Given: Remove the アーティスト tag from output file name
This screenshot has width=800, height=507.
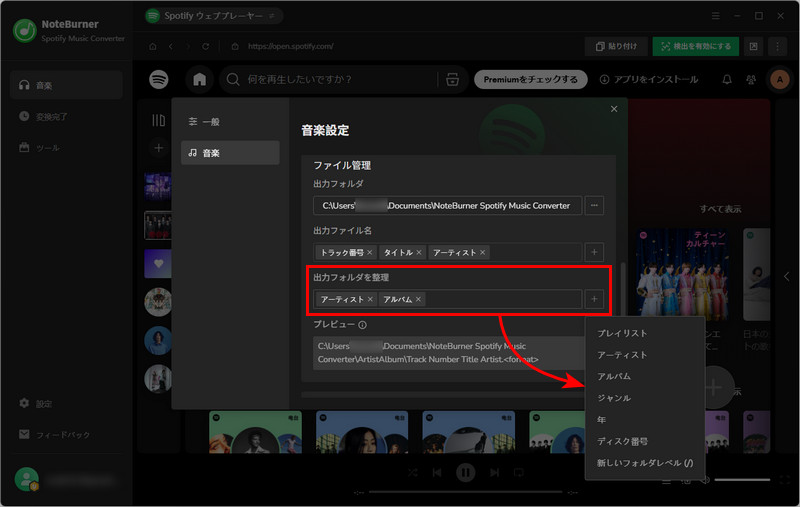Looking at the screenshot, I should point(482,252).
